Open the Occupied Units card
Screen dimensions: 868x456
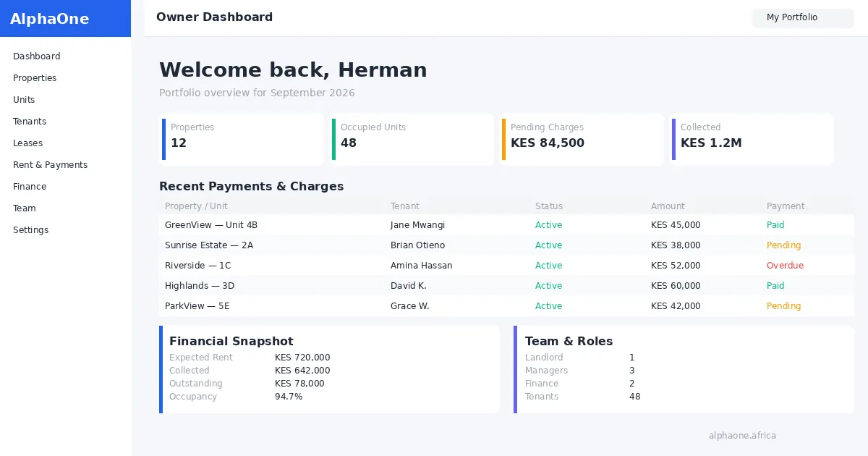pos(412,139)
